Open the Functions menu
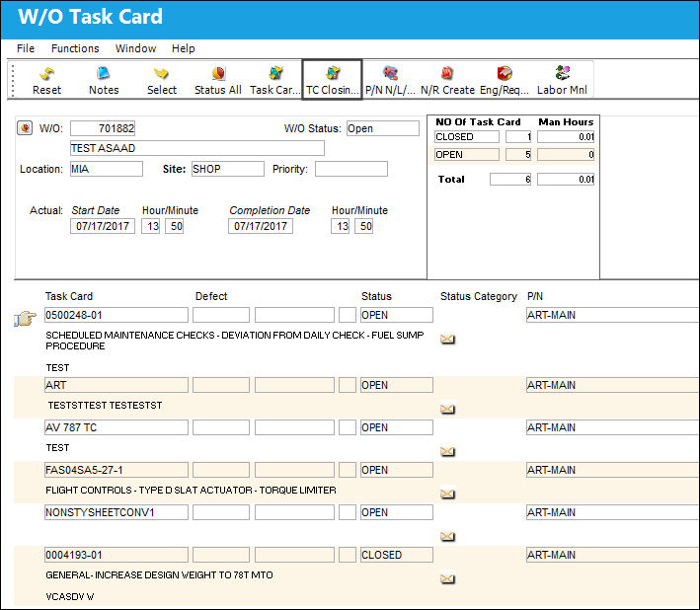Screen dimensions: 700x610 pos(75,48)
